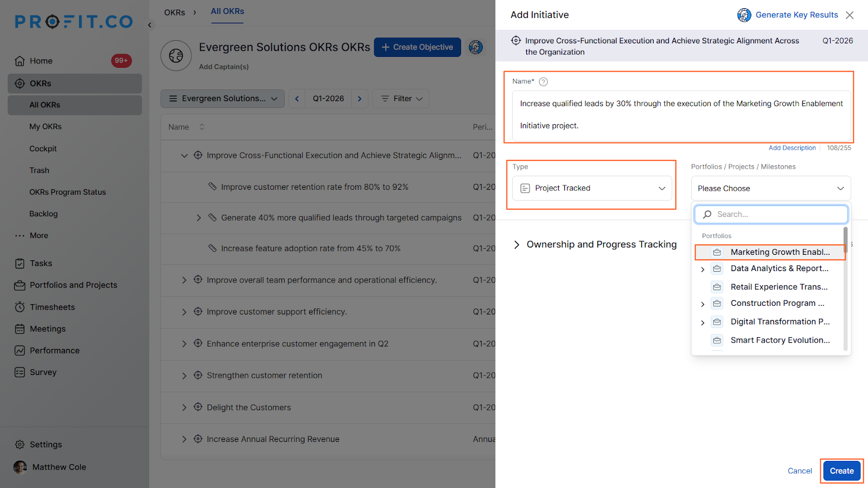Expand Ownership and Progress Tracking section
The width and height of the screenshot is (868, 488).
tap(516, 245)
